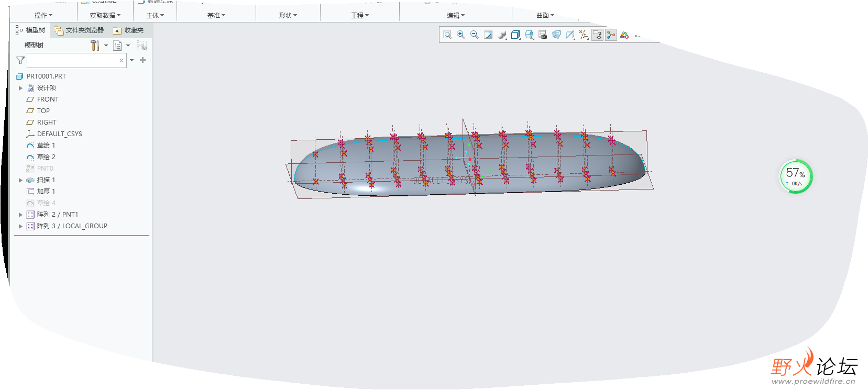The height and width of the screenshot is (390, 868).
Task: Select the TOP datum plane
Action: pyautogui.click(x=38, y=111)
